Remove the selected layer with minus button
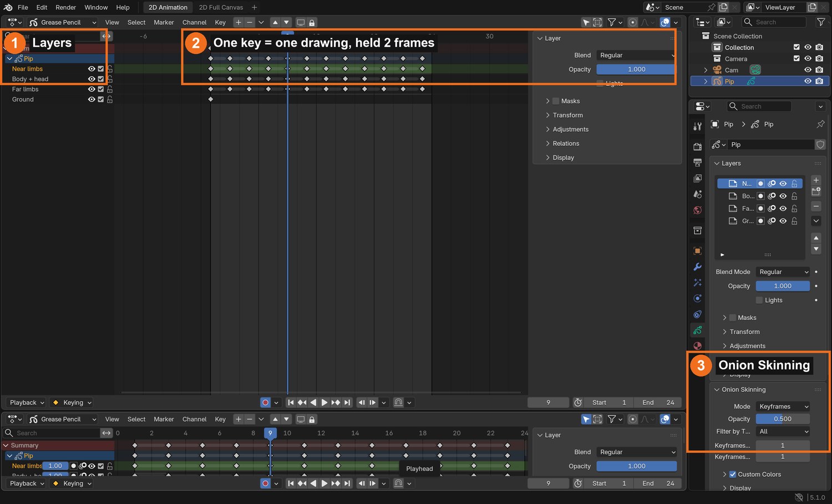This screenshot has width=832, height=504. tap(816, 206)
